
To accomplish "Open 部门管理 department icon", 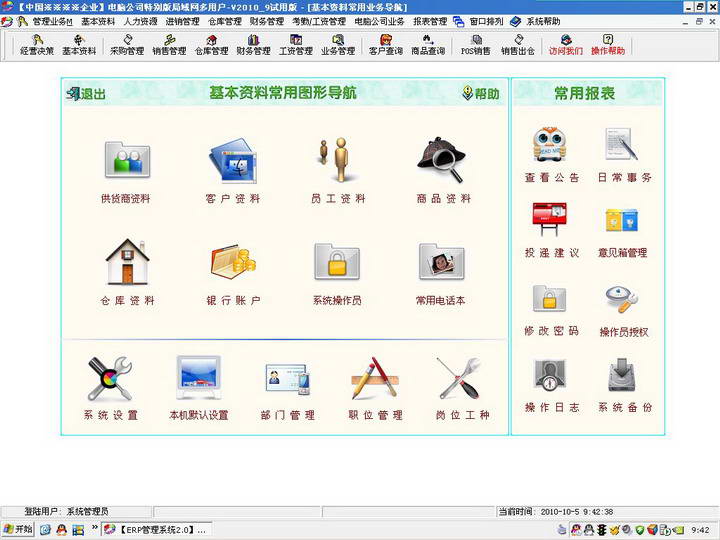I will [x=288, y=379].
